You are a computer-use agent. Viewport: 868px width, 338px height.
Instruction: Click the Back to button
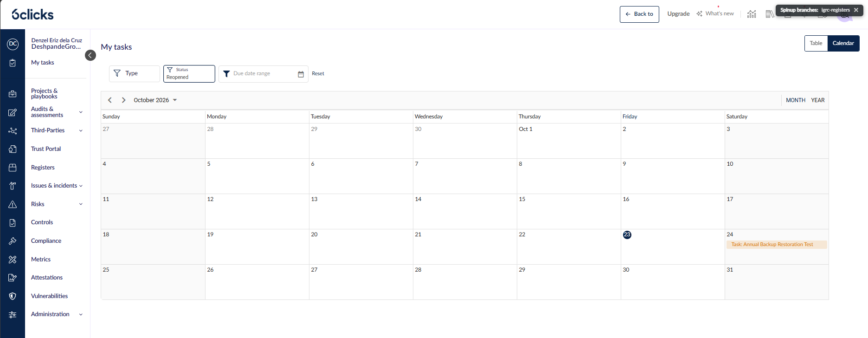pyautogui.click(x=639, y=14)
